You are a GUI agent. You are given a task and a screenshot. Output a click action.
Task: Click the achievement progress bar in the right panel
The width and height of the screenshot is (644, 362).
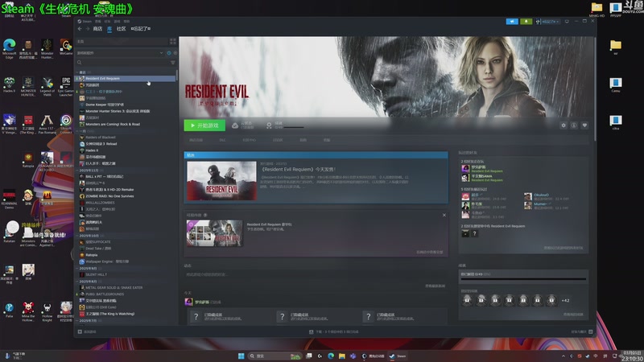coord(523,279)
